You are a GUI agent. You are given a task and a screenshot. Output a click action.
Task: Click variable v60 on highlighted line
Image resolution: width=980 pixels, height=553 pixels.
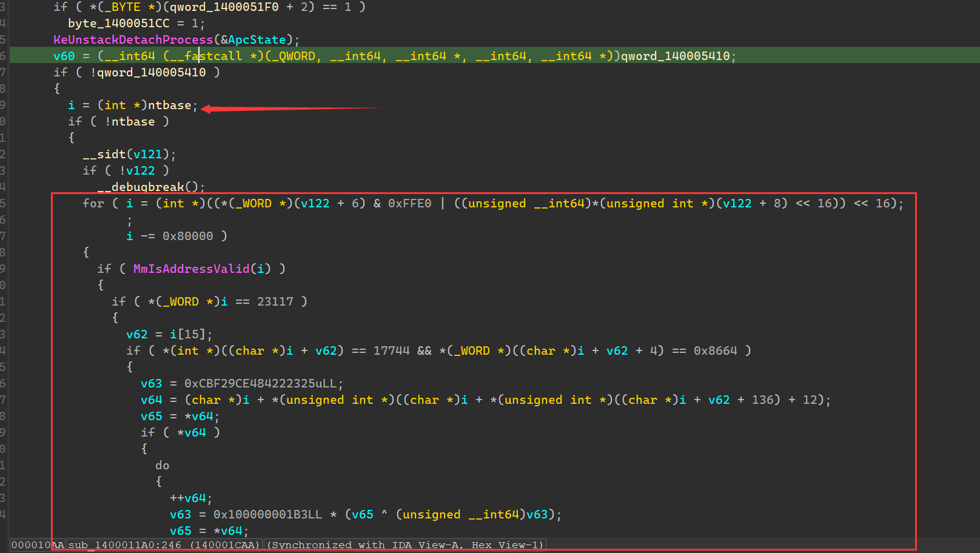[64, 56]
